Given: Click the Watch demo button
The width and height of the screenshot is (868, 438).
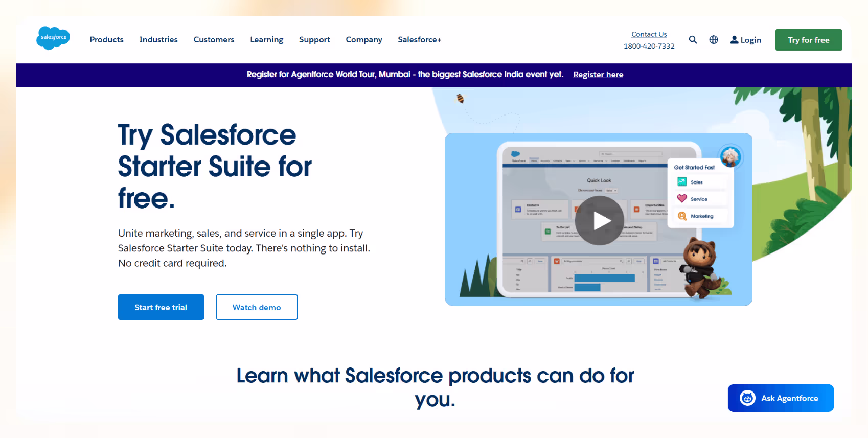Looking at the screenshot, I should (257, 307).
